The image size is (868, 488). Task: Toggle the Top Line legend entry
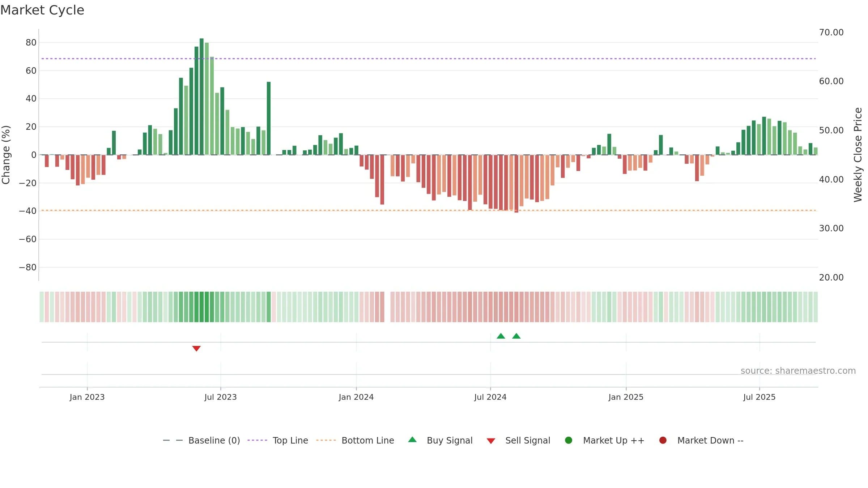tap(278, 440)
